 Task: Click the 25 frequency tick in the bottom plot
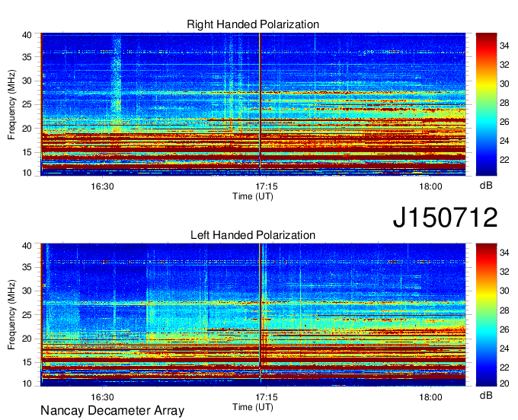(x=27, y=315)
